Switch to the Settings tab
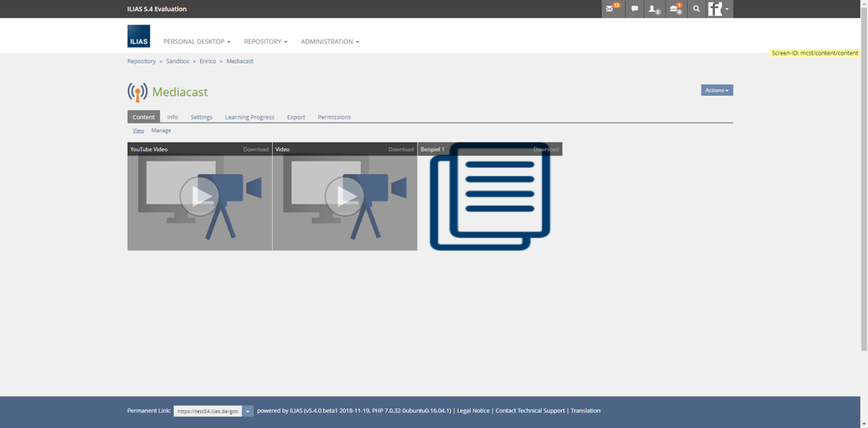 pos(202,117)
